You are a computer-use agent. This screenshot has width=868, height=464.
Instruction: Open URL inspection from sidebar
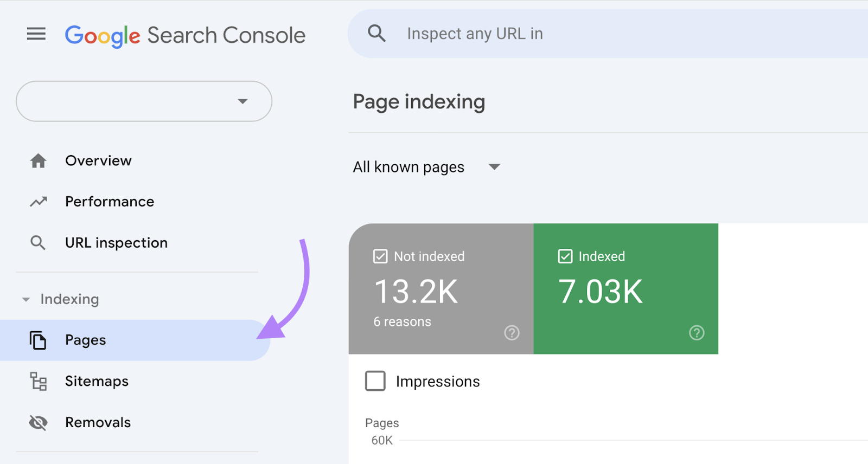(116, 243)
